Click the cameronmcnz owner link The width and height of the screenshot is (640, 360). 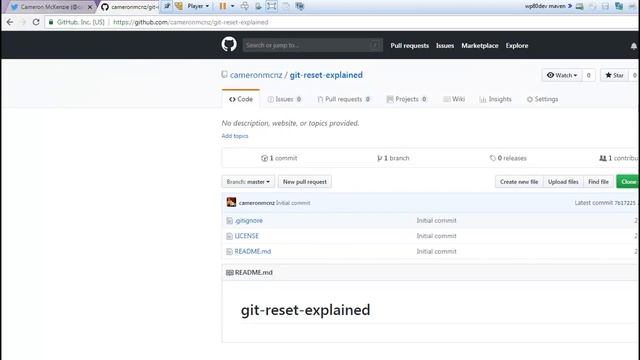point(256,75)
